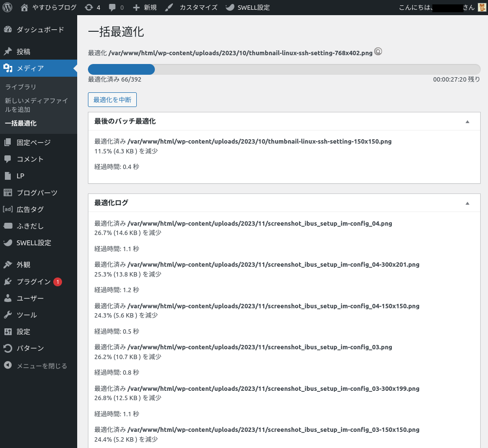This screenshot has height=448, width=488.
Task: Click the ダッシュボード gauge icon
Action: 8,30
